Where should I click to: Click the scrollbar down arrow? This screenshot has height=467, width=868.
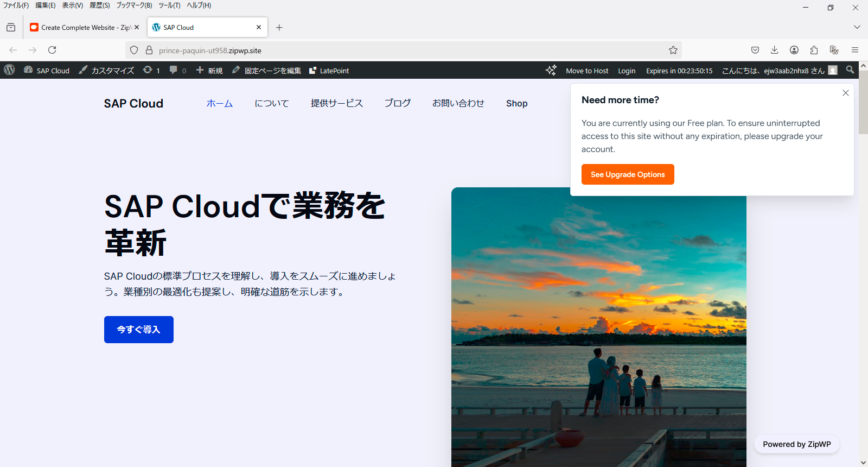(x=863, y=463)
